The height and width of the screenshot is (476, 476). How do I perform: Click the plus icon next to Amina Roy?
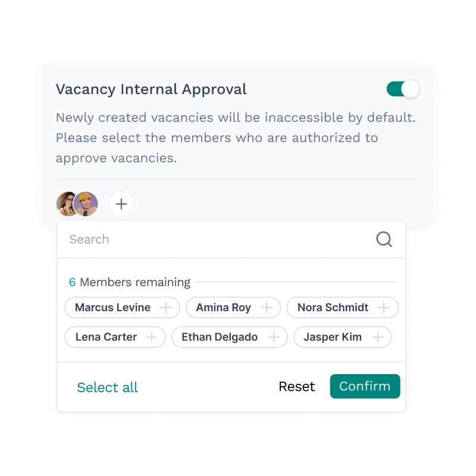click(x=267, y=308)
